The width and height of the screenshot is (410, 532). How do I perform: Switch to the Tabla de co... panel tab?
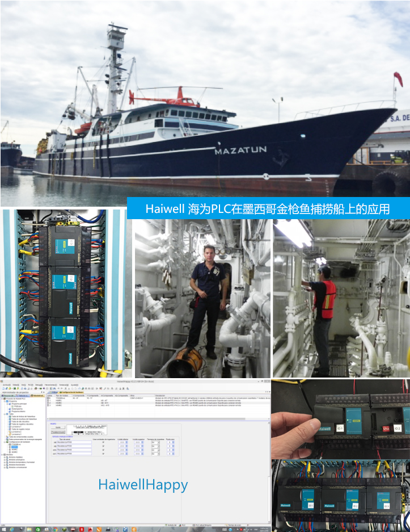(23, 396)
